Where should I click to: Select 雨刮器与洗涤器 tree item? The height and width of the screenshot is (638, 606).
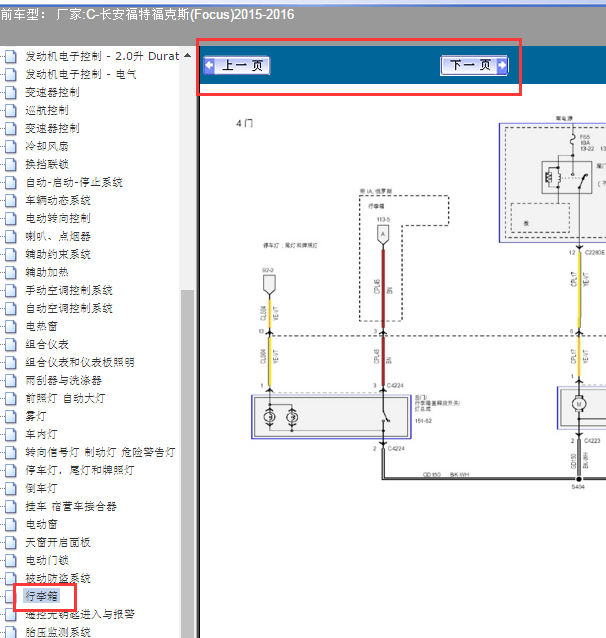63,380
